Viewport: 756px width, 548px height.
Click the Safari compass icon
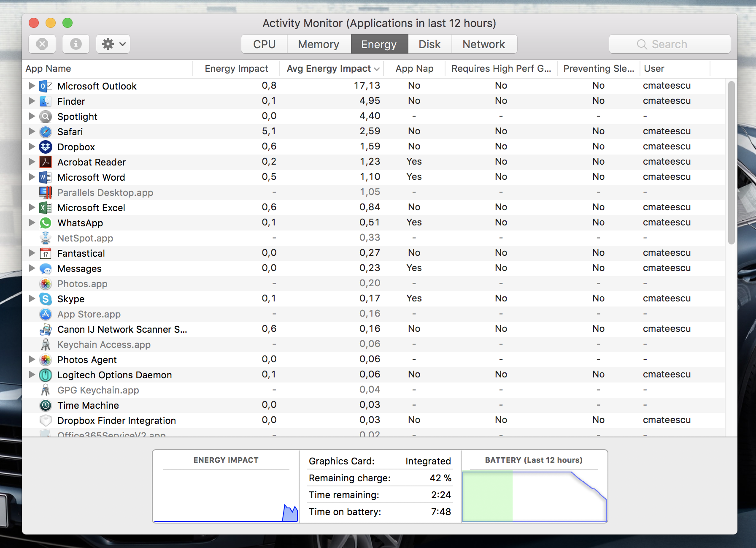point(46,132)
